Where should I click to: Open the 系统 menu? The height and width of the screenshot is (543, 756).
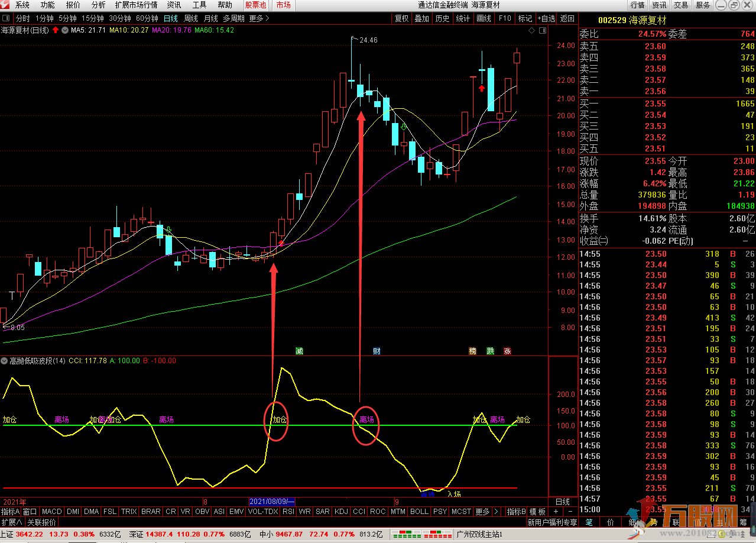pos(22,5)
